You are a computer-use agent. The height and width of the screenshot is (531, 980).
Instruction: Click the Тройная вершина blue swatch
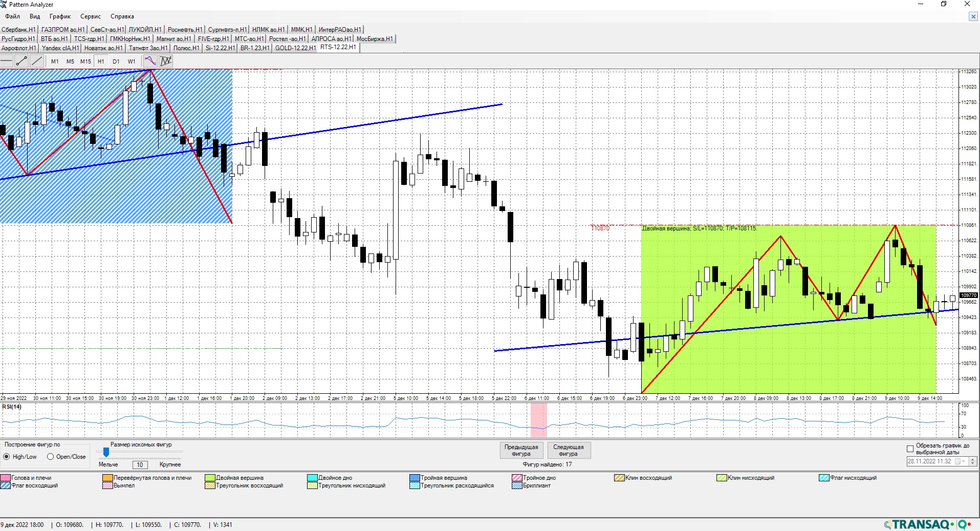click(415, 478)
